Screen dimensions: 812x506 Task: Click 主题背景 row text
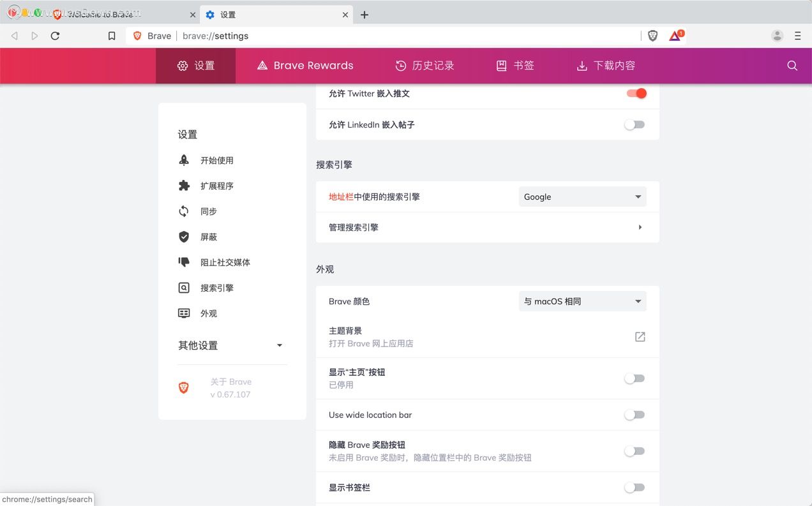[345, 331]
